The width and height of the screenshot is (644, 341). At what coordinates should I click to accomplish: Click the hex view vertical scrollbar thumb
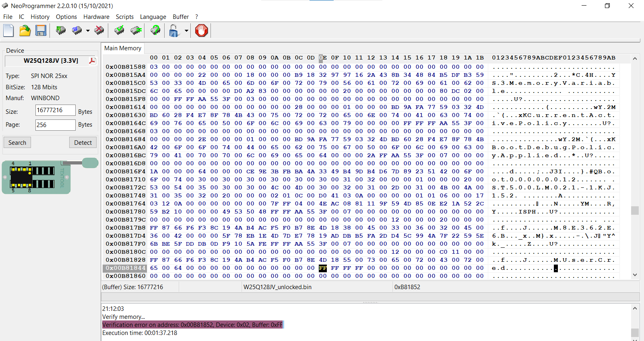pos(635,210)
